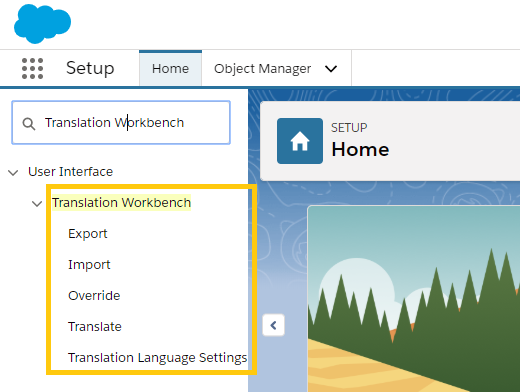Switch to the Home tab

tap(170, 69)
